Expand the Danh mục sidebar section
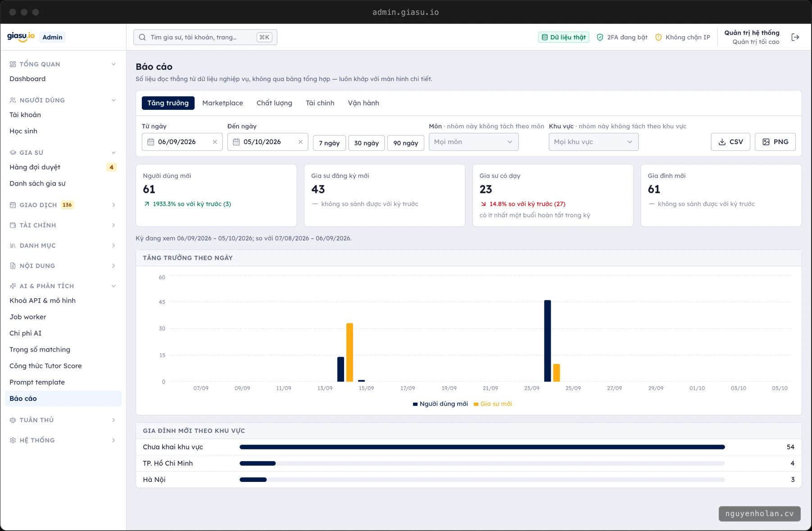Viewport: 812px width, 531px height. [63, 245]
